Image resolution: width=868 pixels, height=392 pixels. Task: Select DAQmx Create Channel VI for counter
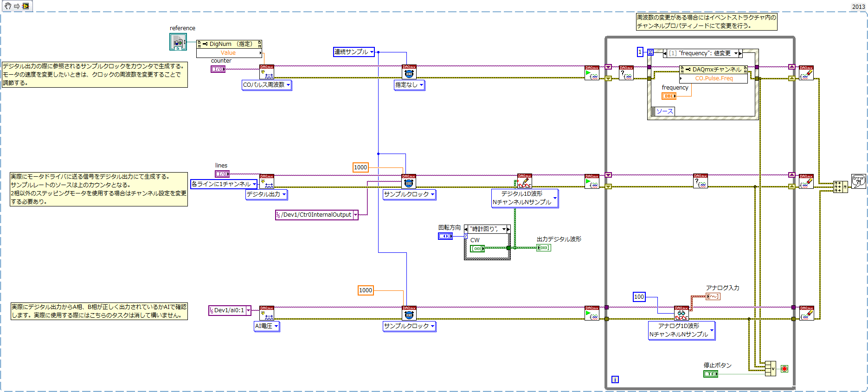[267, 72]
